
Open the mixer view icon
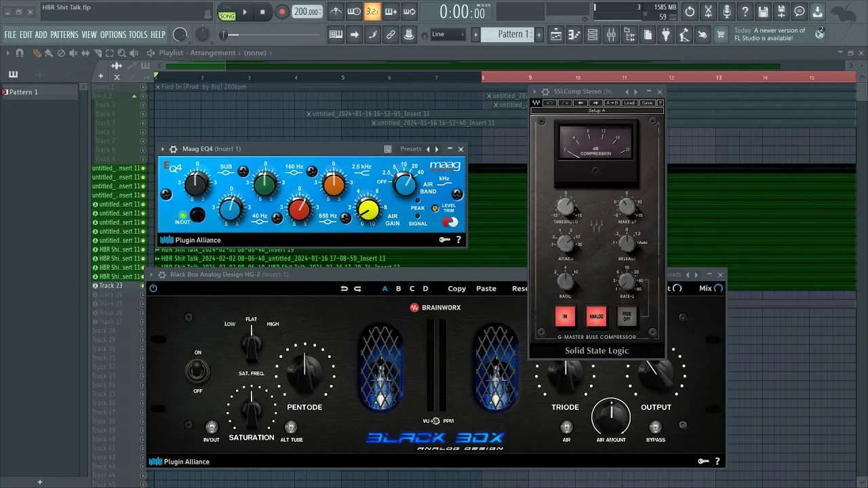pyautogui.click(x=611, y=35)
